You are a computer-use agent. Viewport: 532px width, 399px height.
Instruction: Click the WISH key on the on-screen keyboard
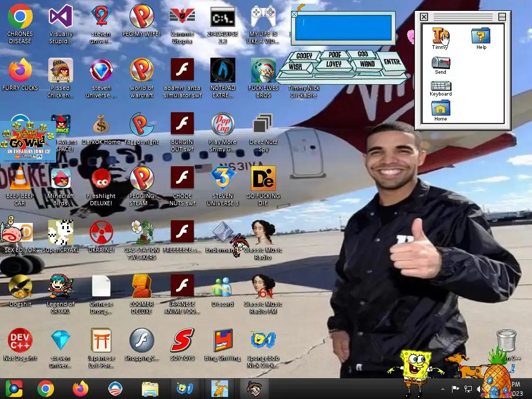(296, 66)
